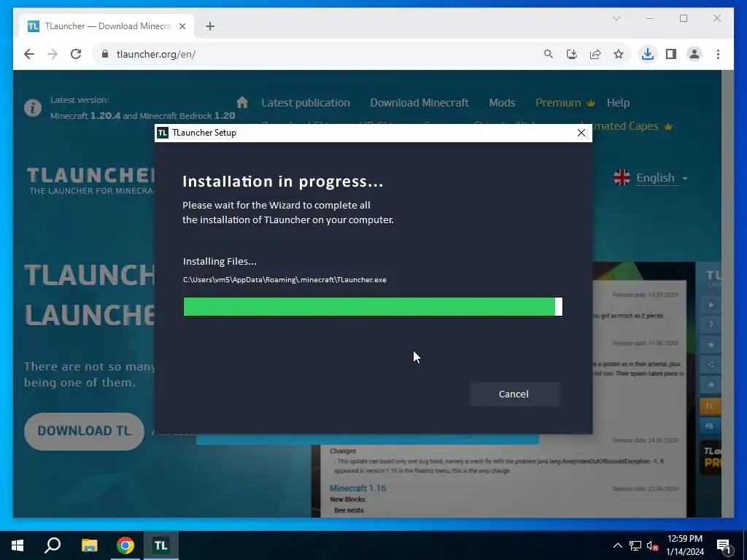
Task: Reload the tlauncher.org page
Action: (x=76, y=54)
